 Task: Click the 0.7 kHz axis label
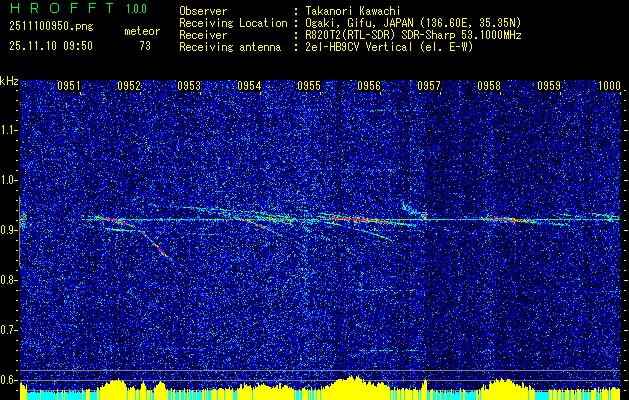coord(8,330)
